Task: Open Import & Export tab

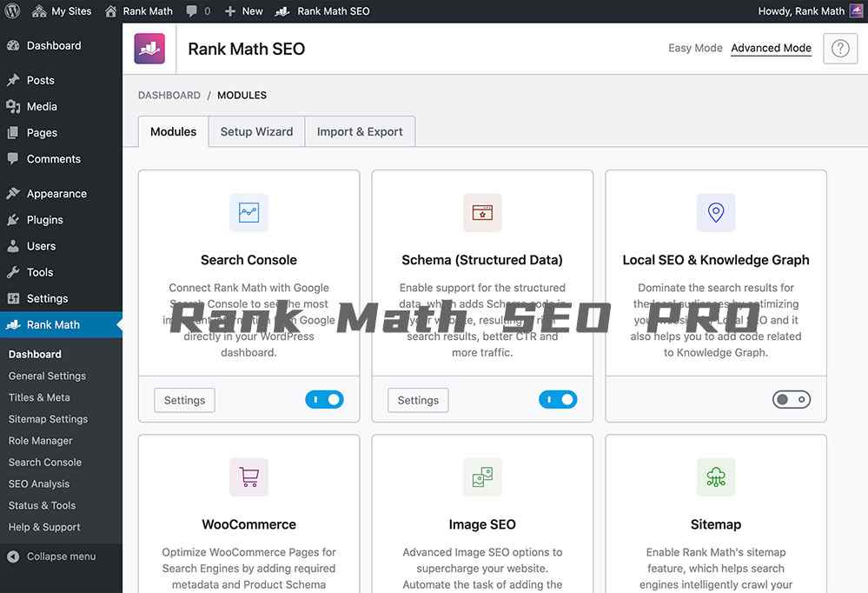Action: (360, 132)
